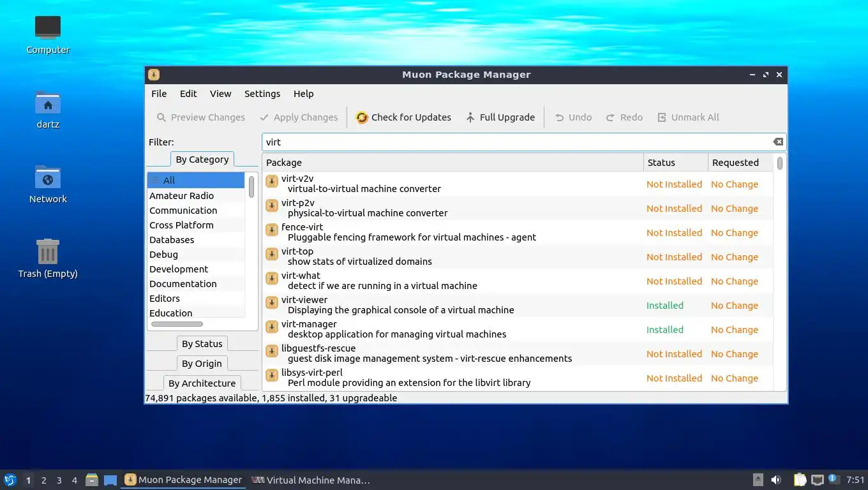The width and height of the screenshot is (868, 490).
Task: Sort packages by the Status column header
Action: point(676,163)
